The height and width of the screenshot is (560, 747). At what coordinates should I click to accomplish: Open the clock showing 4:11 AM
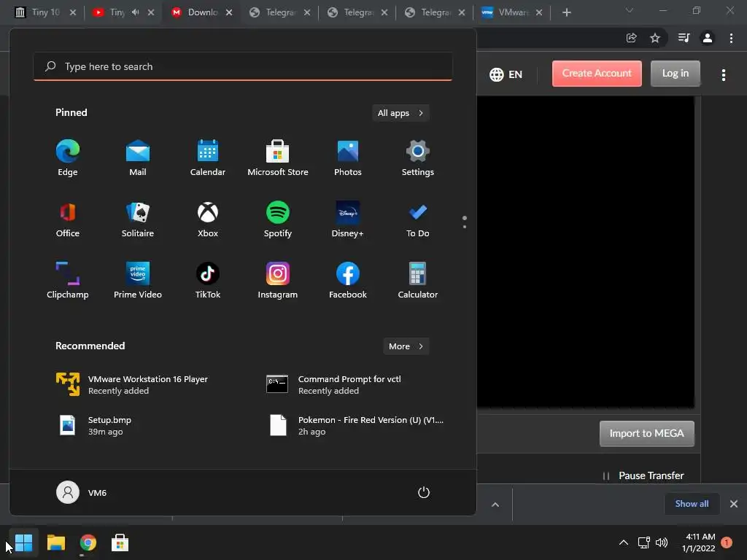699,542
